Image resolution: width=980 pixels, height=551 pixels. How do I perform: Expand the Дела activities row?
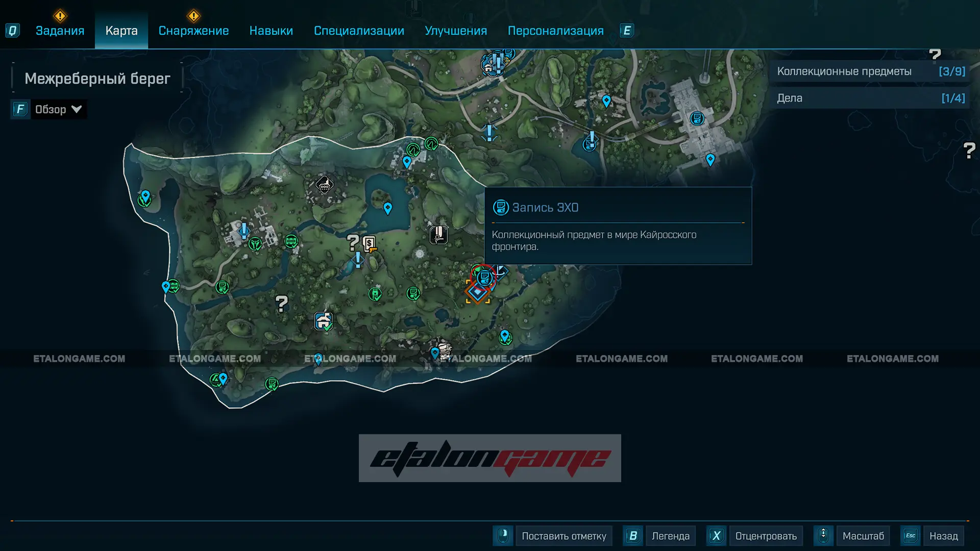point(870,98)
